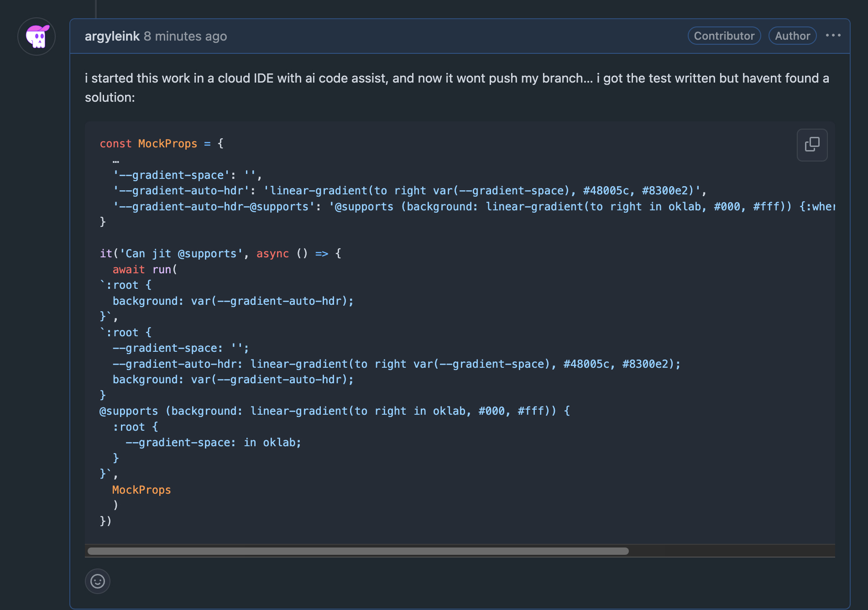Click the code block horizontal scrollbar thumb
This screenshot has height=610, width=868.
[x=358, y=551]
